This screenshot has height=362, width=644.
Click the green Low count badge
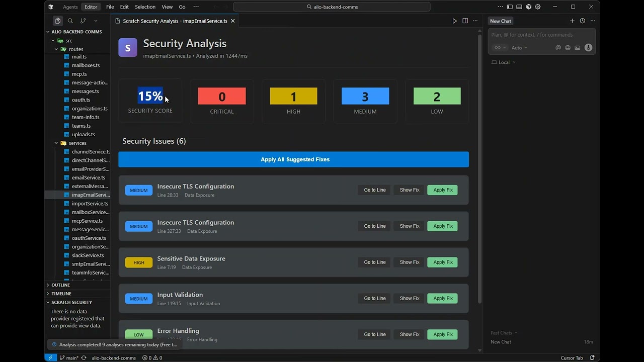[437, 96]
